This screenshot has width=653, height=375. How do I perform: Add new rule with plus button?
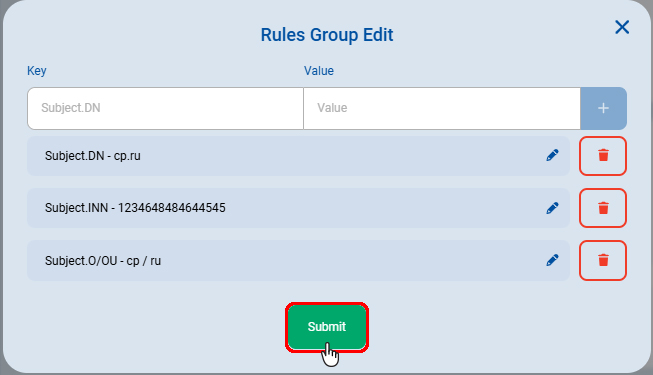point(603,108)
